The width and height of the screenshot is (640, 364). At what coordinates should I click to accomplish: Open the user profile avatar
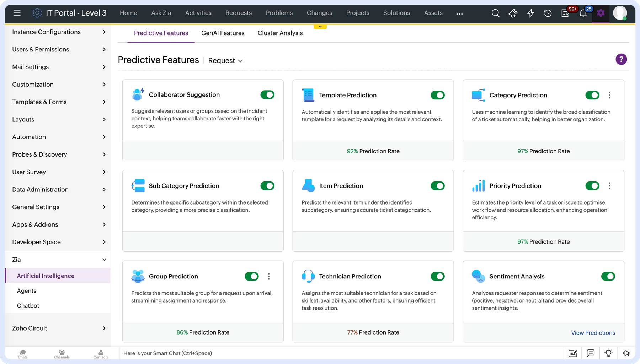[x=620, y=13]
